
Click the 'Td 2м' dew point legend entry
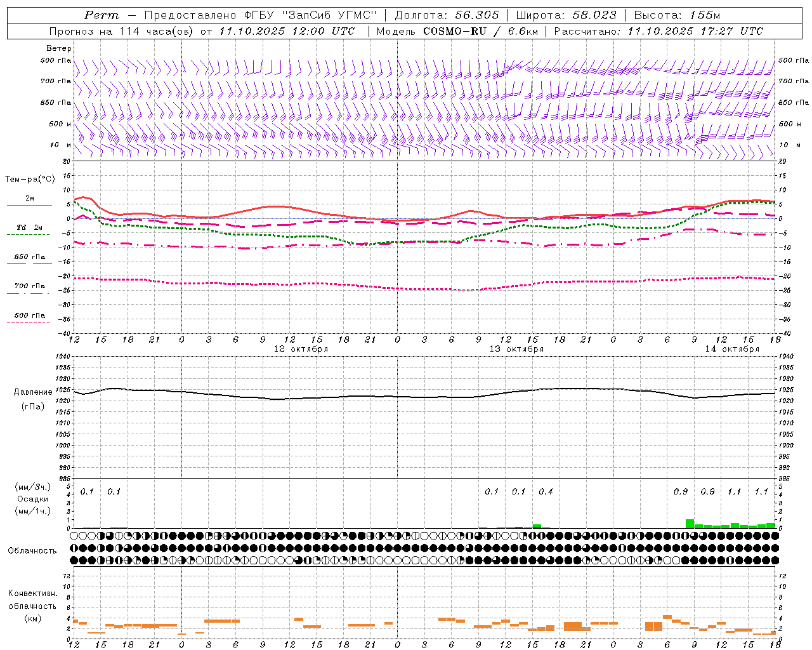click(x=29, y=227)
